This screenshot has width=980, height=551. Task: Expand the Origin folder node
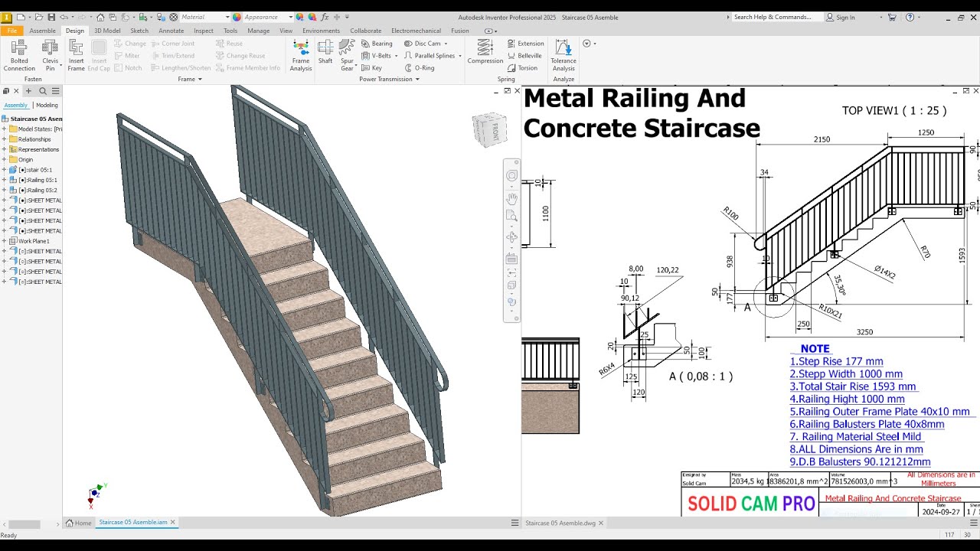(x=4, y=160)
